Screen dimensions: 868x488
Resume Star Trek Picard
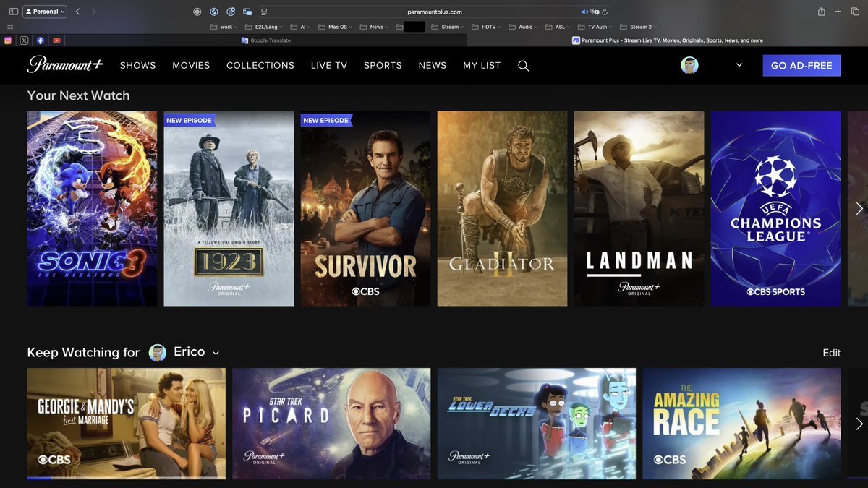(x=331, y=424)
